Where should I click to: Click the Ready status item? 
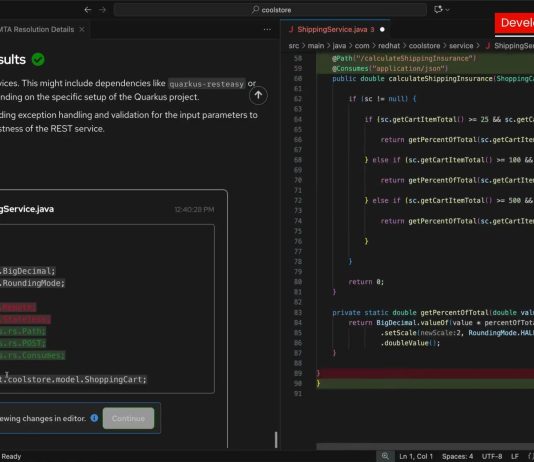(11, 457)
